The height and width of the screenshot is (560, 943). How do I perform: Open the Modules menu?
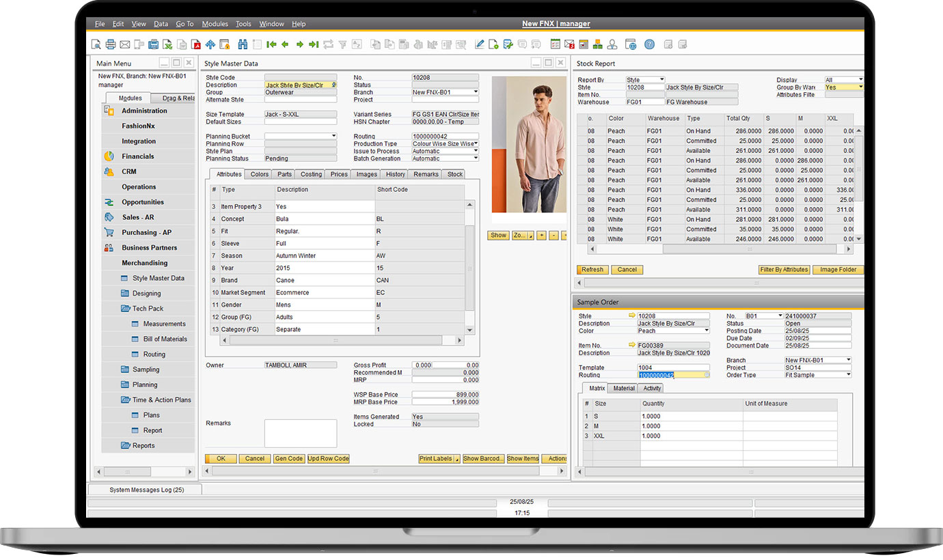(x=215, y=24)
